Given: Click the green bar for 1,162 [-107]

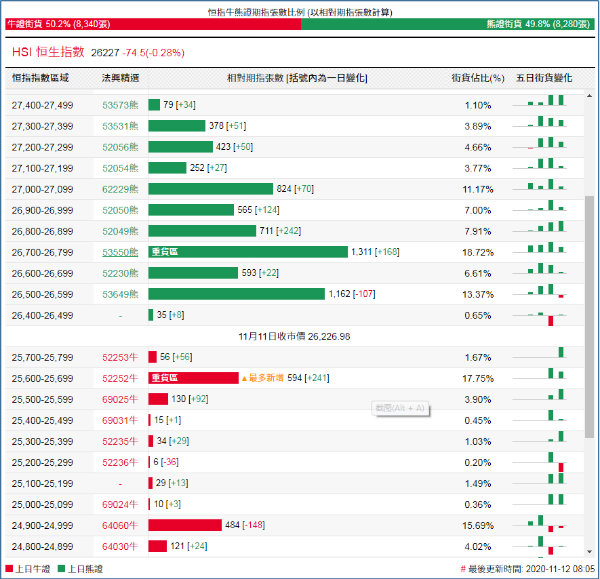Looking at the screenshot, I should [236, 294].
